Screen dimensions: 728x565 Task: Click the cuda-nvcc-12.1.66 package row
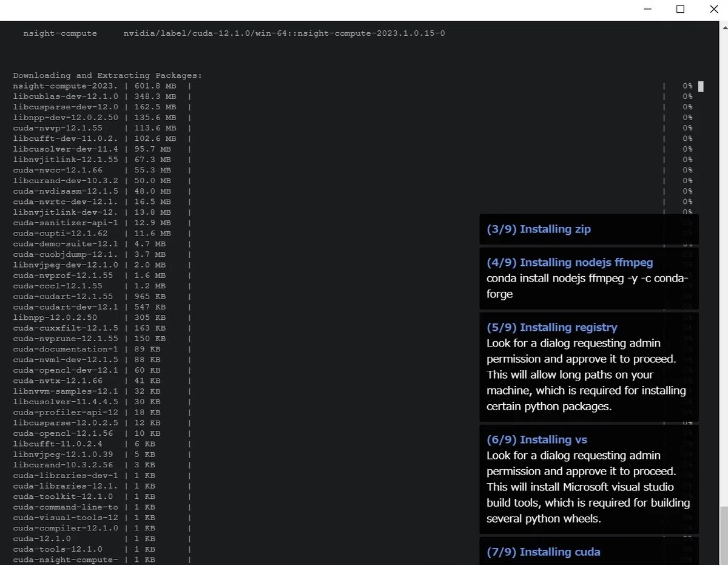pyautogui.click(x=352, y=170)
